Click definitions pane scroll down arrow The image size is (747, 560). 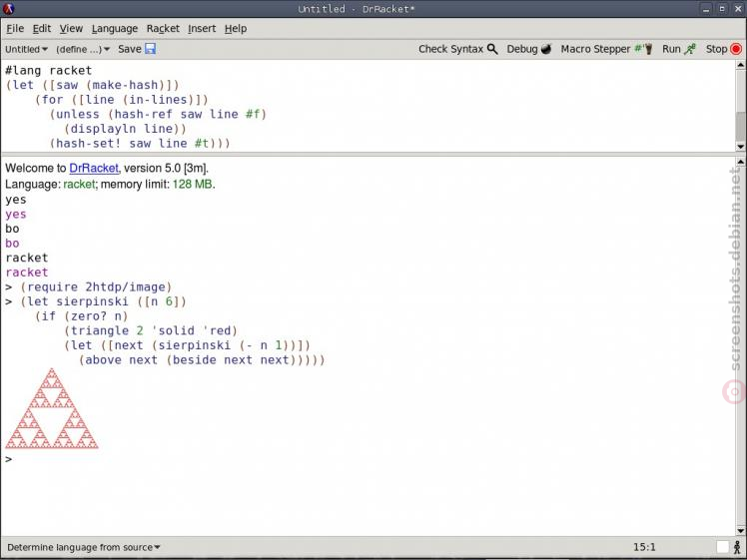[x=740, y=147]
